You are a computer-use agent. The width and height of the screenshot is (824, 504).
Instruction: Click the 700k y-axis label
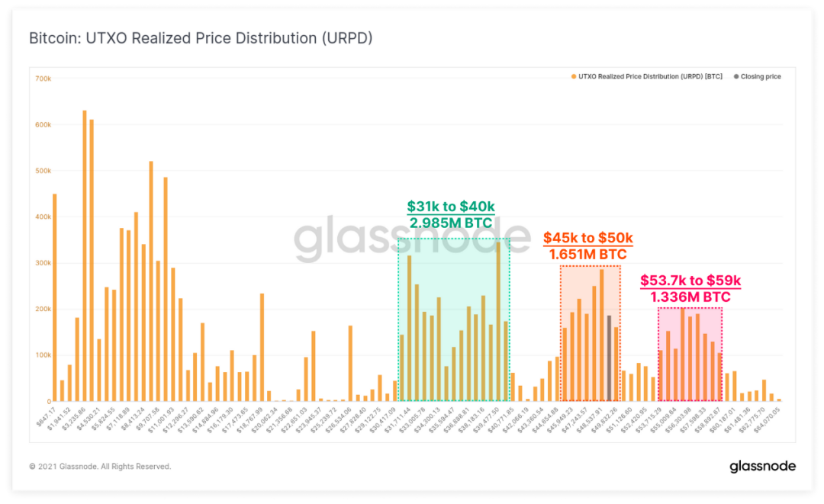point(43,79)
